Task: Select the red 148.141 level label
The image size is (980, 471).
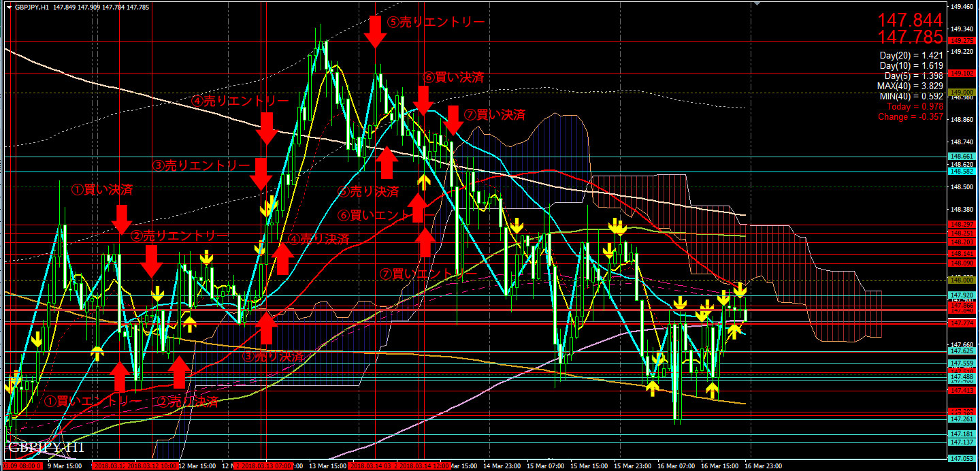Action: (961, 254)
